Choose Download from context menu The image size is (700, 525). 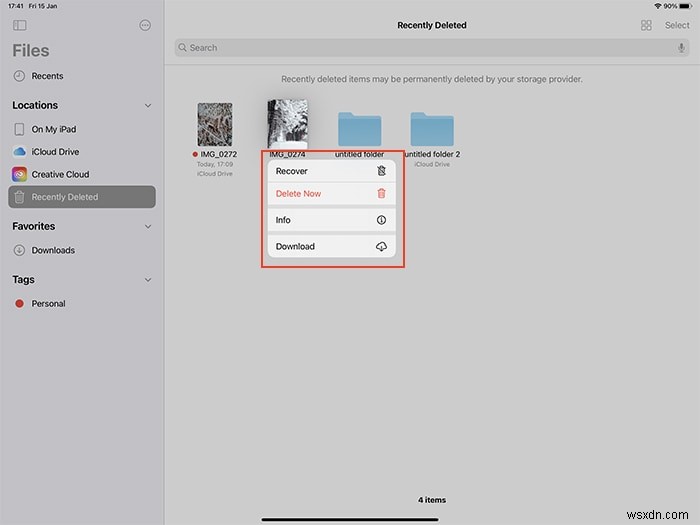[x=331, y=246]
